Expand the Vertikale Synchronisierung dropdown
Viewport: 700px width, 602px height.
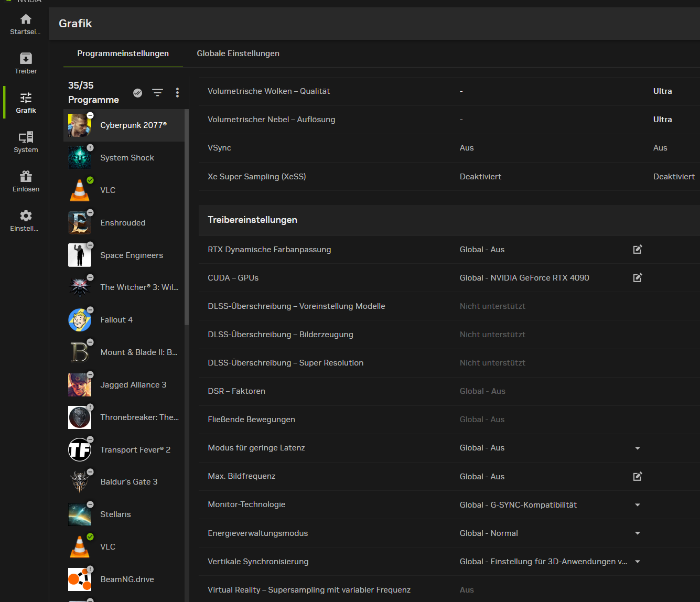(638, 562)
